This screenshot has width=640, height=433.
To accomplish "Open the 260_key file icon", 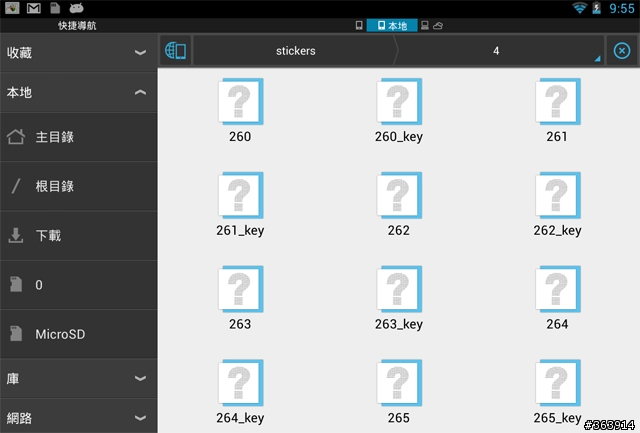I will [399, 102].
